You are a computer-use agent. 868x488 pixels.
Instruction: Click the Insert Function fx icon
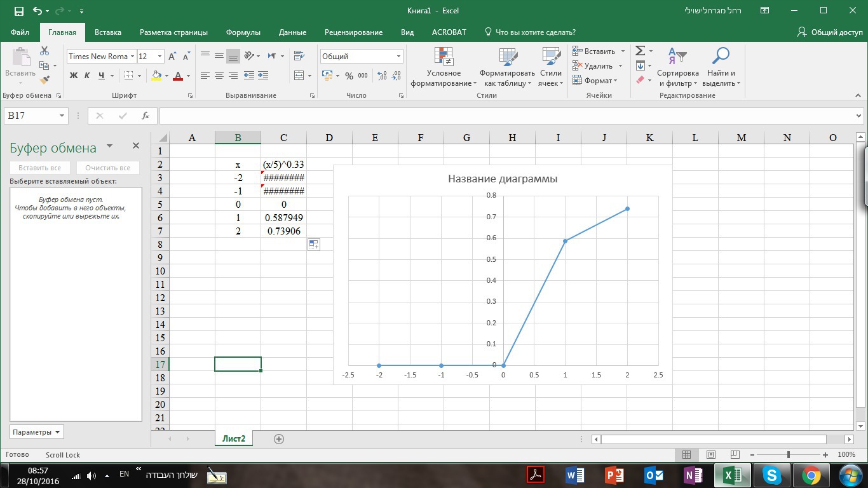point(146,116)
